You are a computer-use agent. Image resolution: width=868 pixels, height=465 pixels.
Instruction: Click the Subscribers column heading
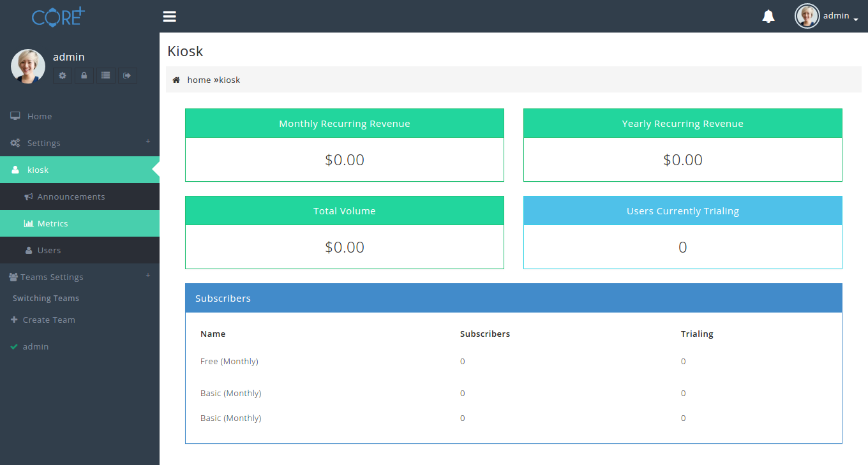tap(485, 334)
